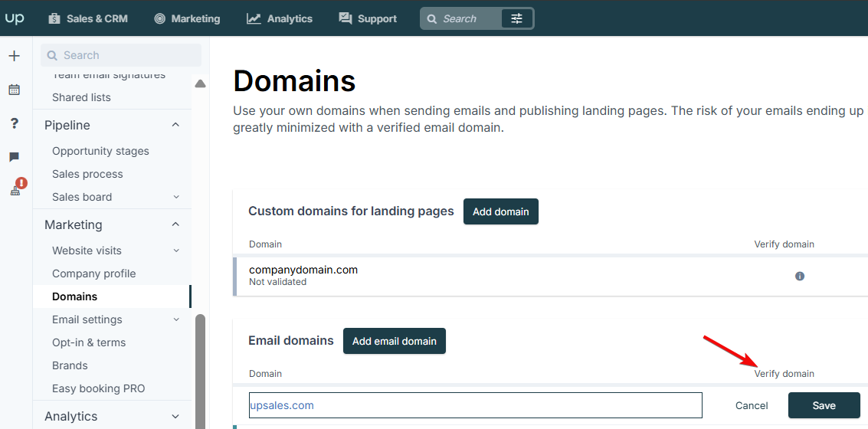This screenshot has width=868, height=429.
Task: Open the help question mark icon
Action: [x=15, y=123]
